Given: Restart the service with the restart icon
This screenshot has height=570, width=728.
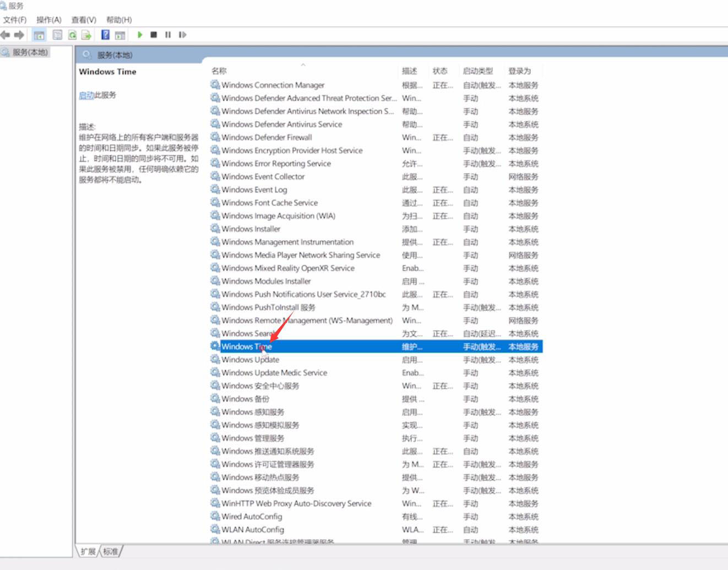Looking at the screenshot, I should [182, 35].
